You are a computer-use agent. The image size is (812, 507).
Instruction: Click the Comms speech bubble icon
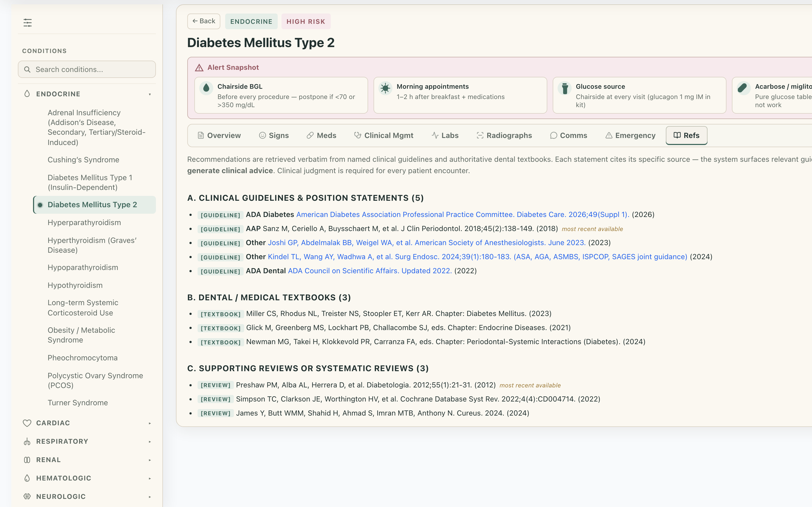(554, 136)
